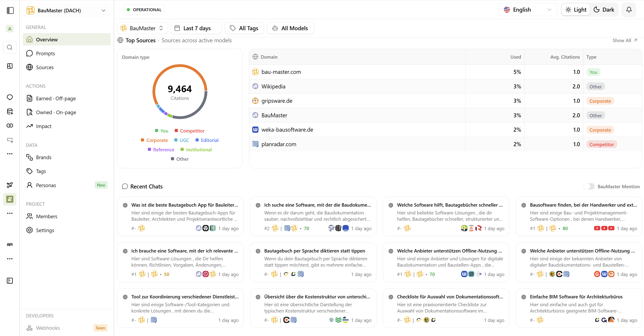Click the API icon in left rail
The height and width of the screenshot is (336, 644).
[10, 245]
